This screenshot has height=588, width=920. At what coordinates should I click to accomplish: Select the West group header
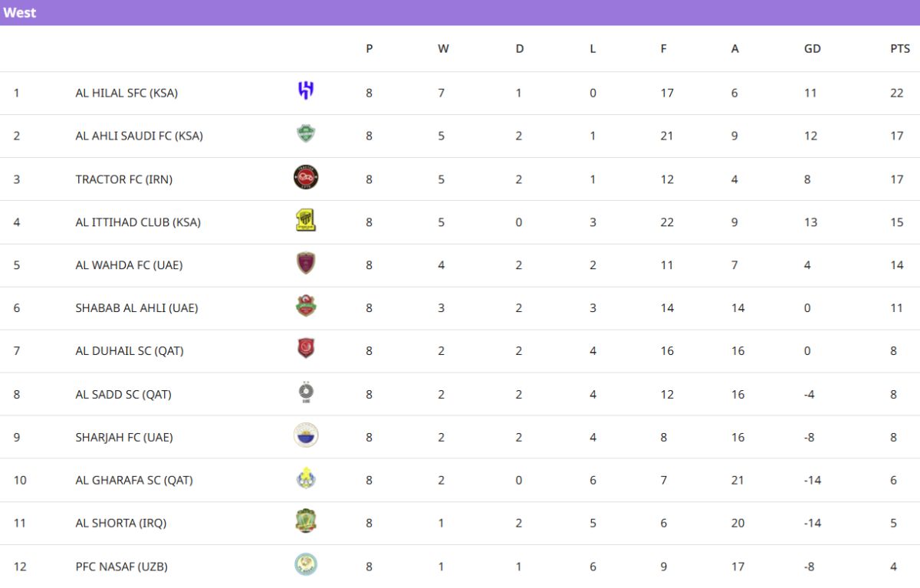pyautogui.click(x=20, y=12)
